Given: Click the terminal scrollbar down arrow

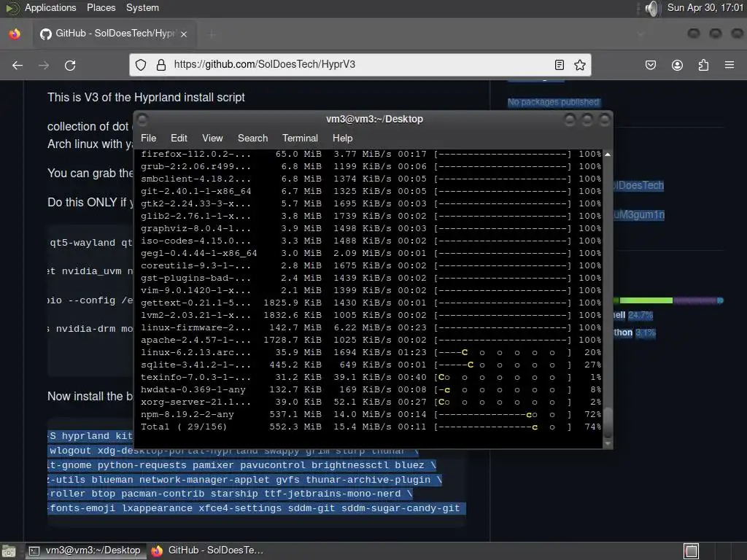Looking at the screenshot, I should pos(608,444).
